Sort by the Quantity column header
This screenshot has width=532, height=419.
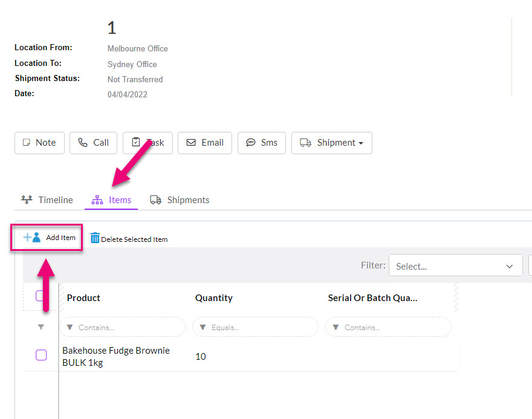[214, 298]
